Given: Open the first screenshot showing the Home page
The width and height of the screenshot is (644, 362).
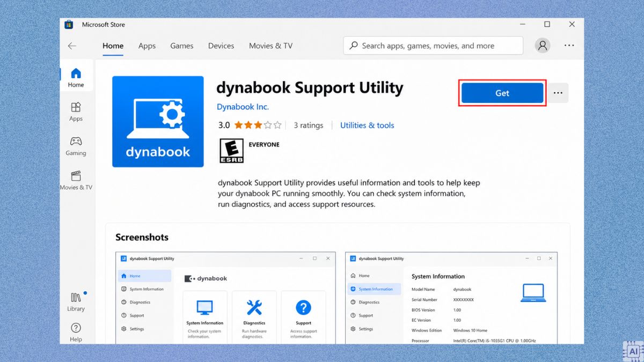Looking at the screenshot, I should pyautogui.click(x=225, y=298).
